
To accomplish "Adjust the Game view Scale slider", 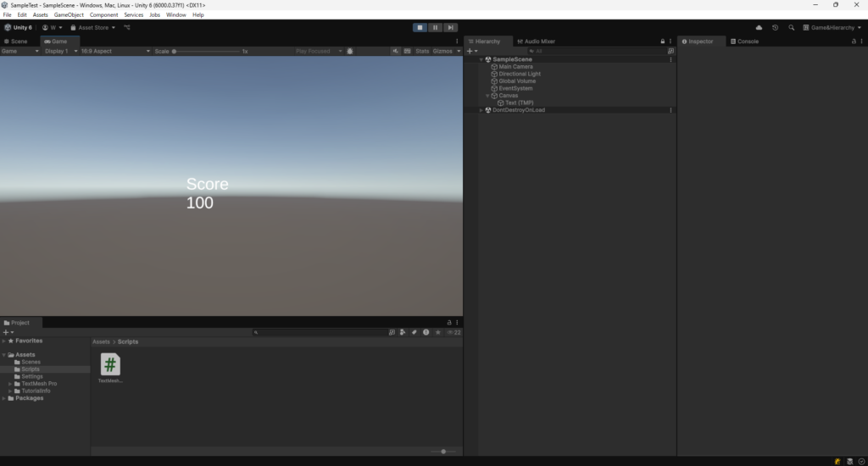I will pos(206,51).
